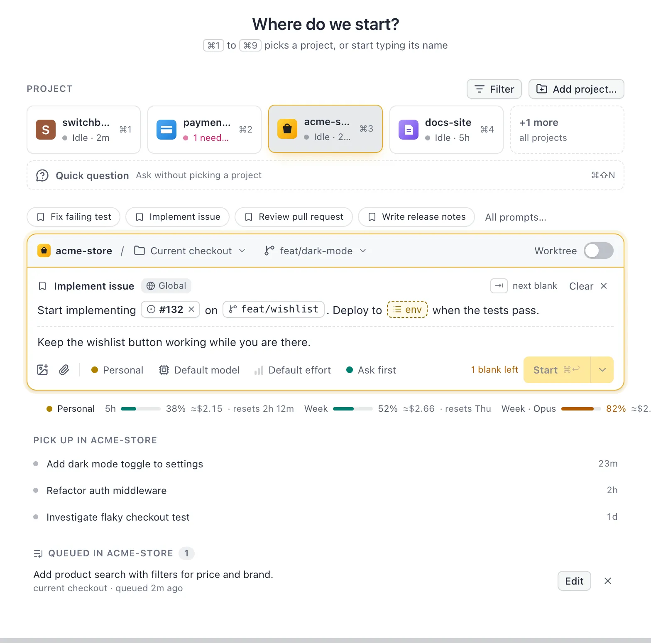Select the docs-site project icon
Image resolution: width=651 pixels, height=644 pixels.
[x=409, y=130]
